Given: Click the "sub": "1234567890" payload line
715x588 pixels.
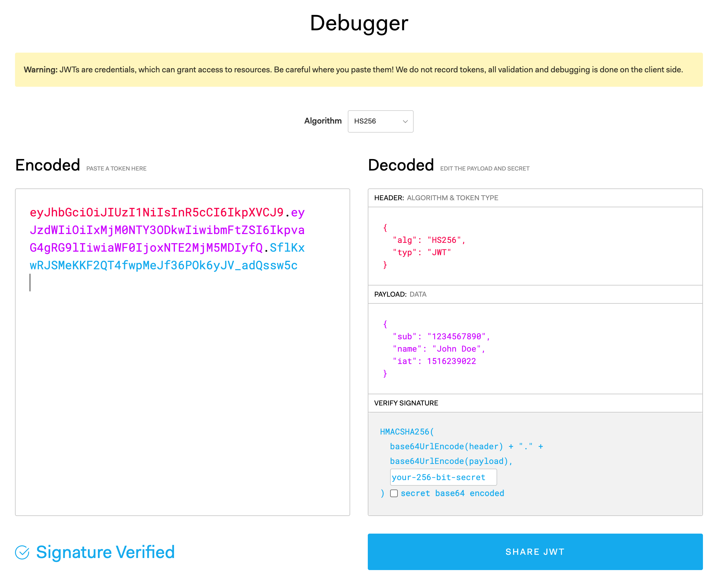Looking at the screenshot, I should click(x=441, y=336).
